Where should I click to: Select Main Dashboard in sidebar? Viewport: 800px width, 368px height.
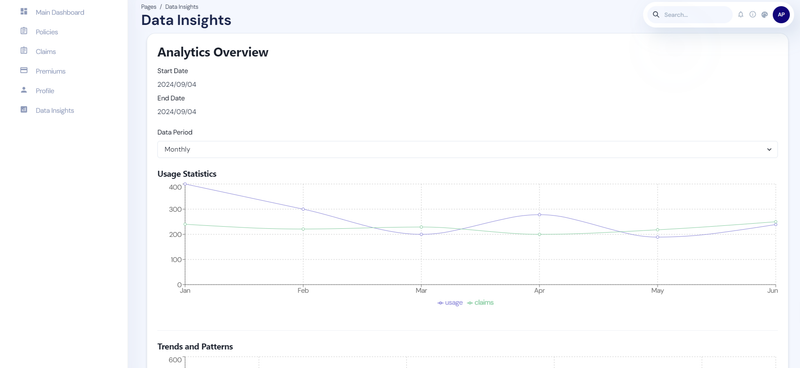pos(60,12)
